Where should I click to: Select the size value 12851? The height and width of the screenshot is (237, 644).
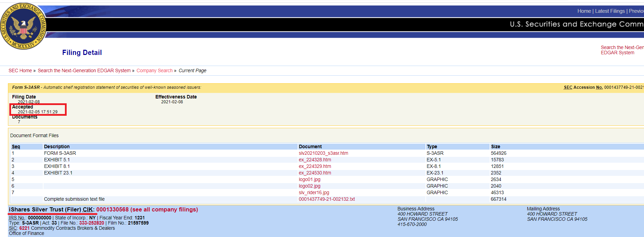[497, 166]
